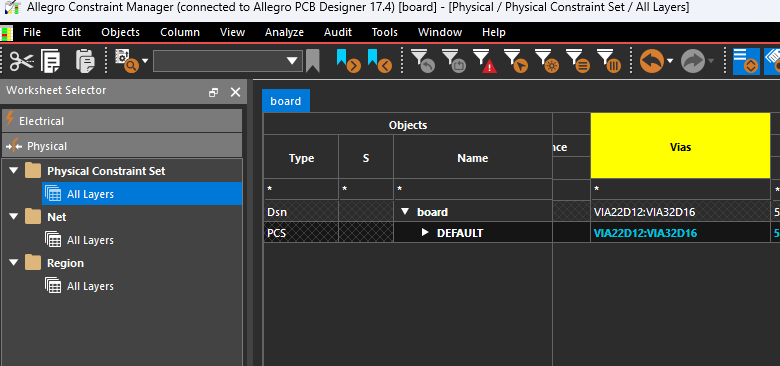This screenshot has height=366, width=780.
Task: Click the filter with red warning icon
Action: tap(485, 61)
